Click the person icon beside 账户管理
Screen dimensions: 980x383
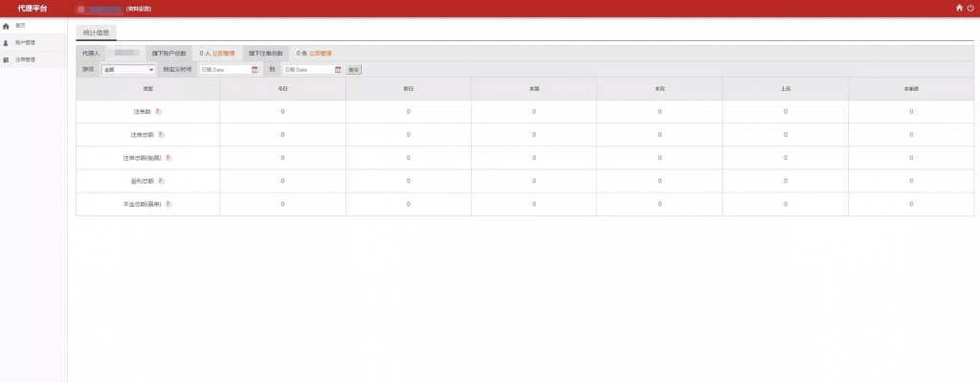6,43
